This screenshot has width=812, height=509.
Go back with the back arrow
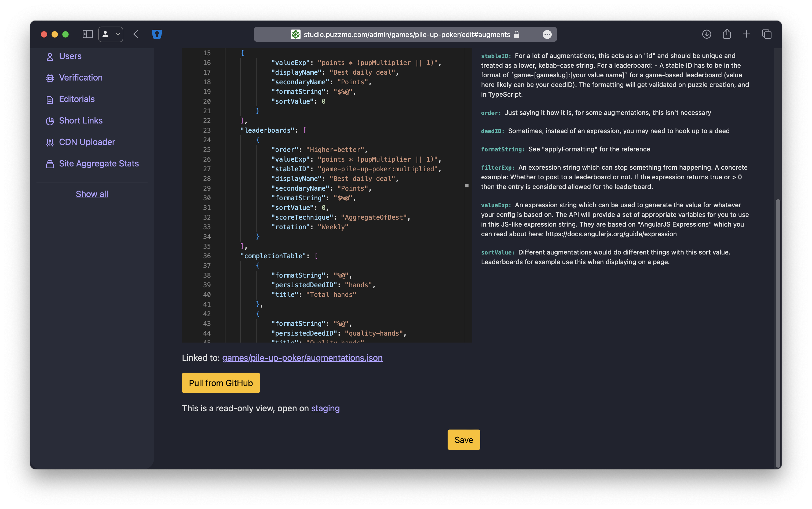click(x=136, y=34)
